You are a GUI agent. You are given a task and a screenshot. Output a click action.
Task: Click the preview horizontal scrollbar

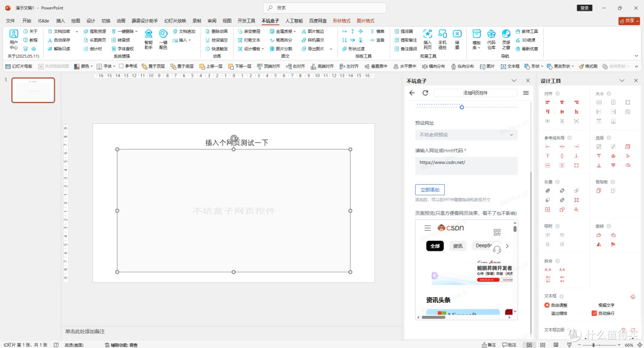click(x=434, y=317)
